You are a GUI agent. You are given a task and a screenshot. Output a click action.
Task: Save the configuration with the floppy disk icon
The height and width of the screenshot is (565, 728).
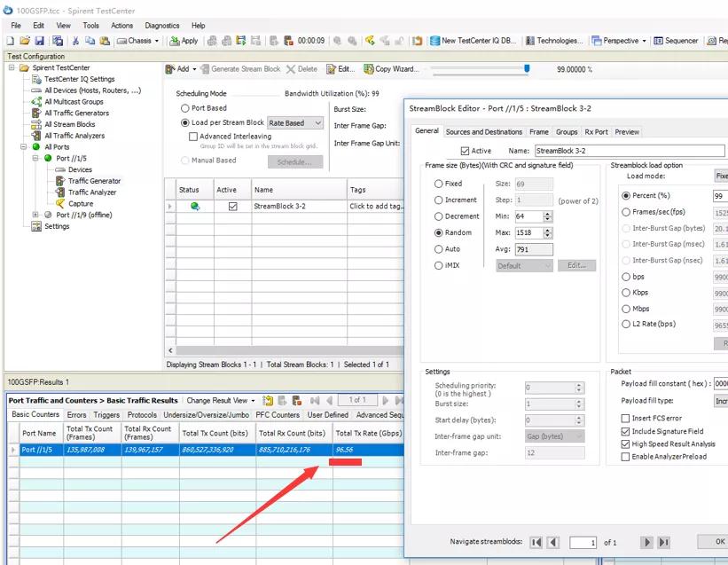(x=40, y=41)
